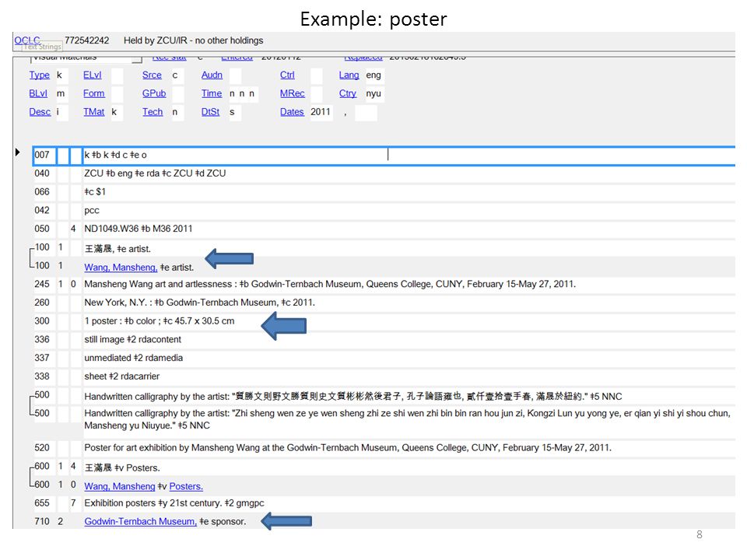The height and width of the screenshot is (560, 747).
Task: Click the 066 field ǂc $1
Action: (95, 192)
